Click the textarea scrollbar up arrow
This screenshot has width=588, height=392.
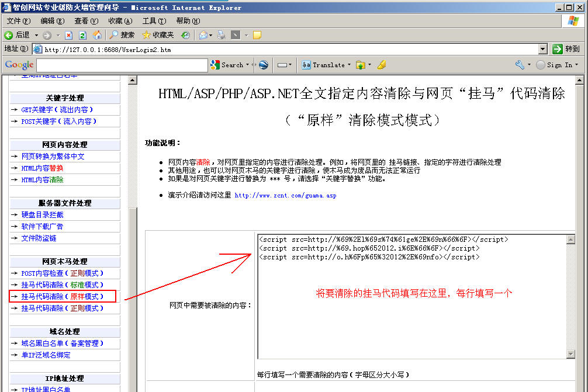click(570, 240)
